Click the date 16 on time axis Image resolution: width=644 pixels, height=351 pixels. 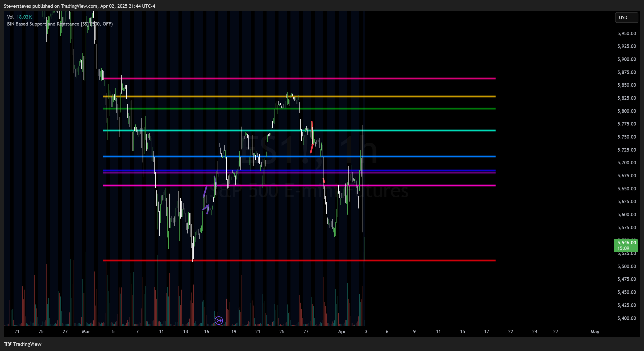pyautogui.click(x=206, y=332)
